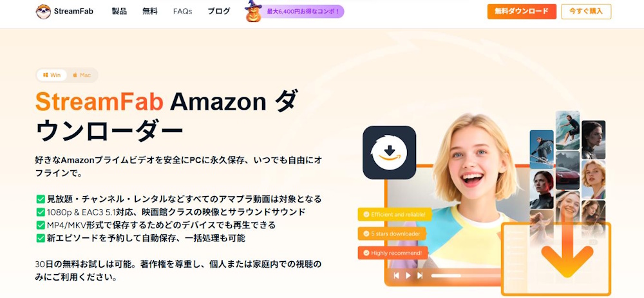Click the green checkmark beside 見放題 line
This screenshot has width=644, height=298.
(x=40, y=199)
